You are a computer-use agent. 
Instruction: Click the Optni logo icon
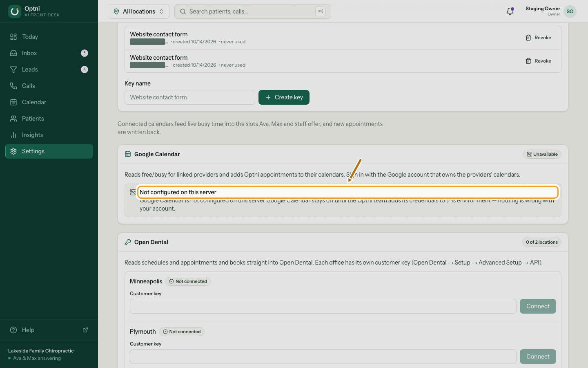pyautogui.click(x=15, y=11)
